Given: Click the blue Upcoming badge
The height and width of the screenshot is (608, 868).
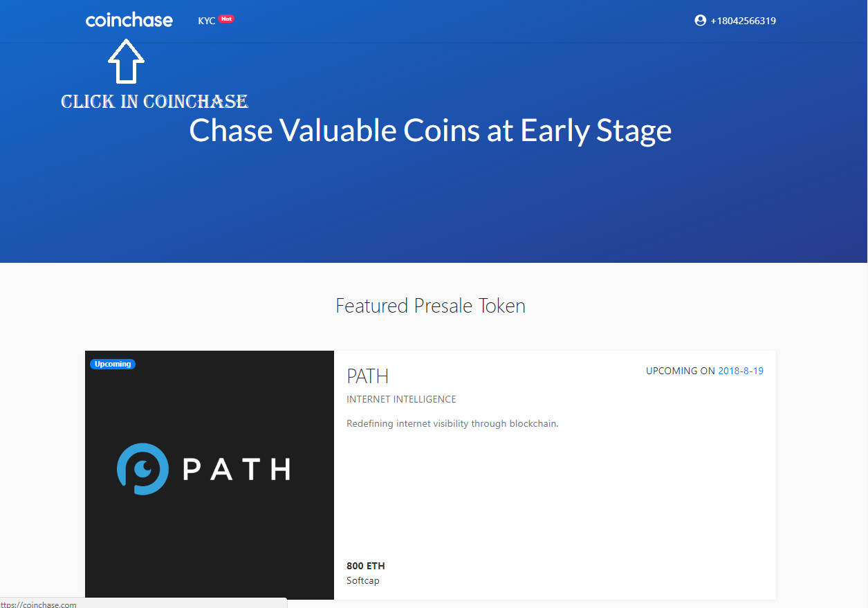Looking at the screenshot, I should coord(113,364).
